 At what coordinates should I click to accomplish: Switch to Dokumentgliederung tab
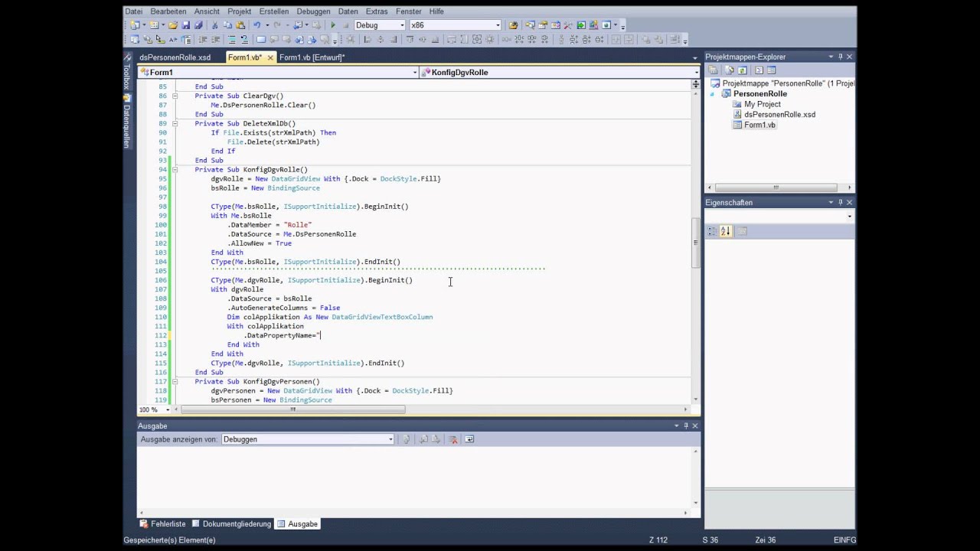point(231,524)
